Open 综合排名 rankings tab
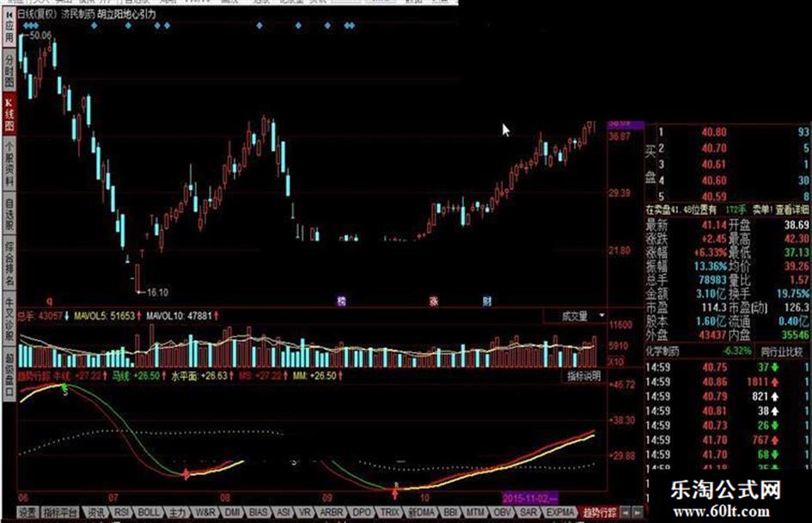Viewport: 812px width, 523px height. 9,263
